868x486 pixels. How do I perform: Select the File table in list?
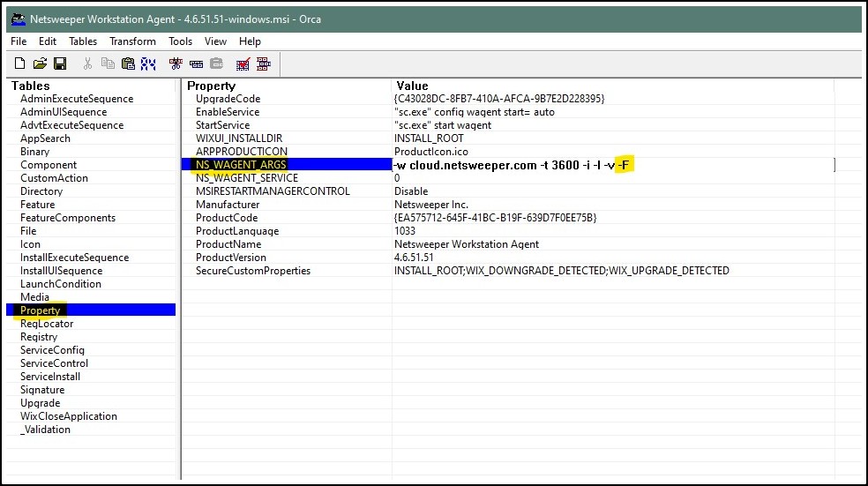pos(28,231)
